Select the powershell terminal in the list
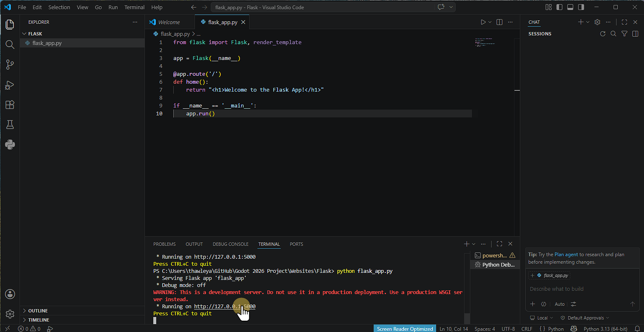The image size is (644, 332). coord(495,255)
